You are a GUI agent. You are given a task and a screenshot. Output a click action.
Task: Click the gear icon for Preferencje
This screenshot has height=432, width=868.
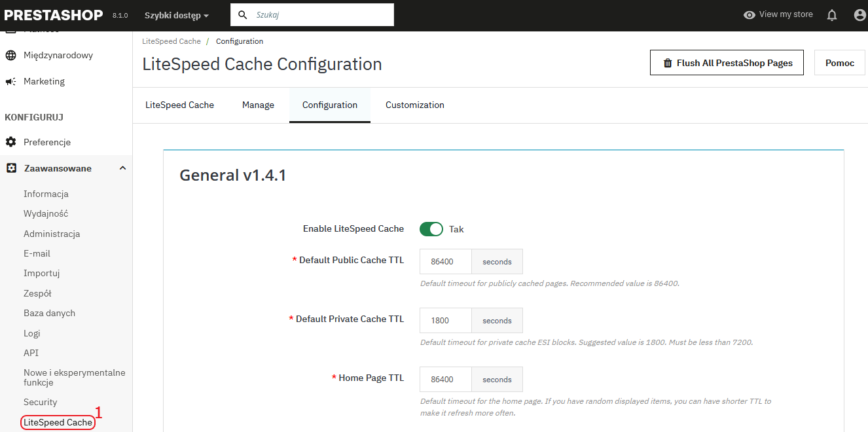tap(10, 142)
